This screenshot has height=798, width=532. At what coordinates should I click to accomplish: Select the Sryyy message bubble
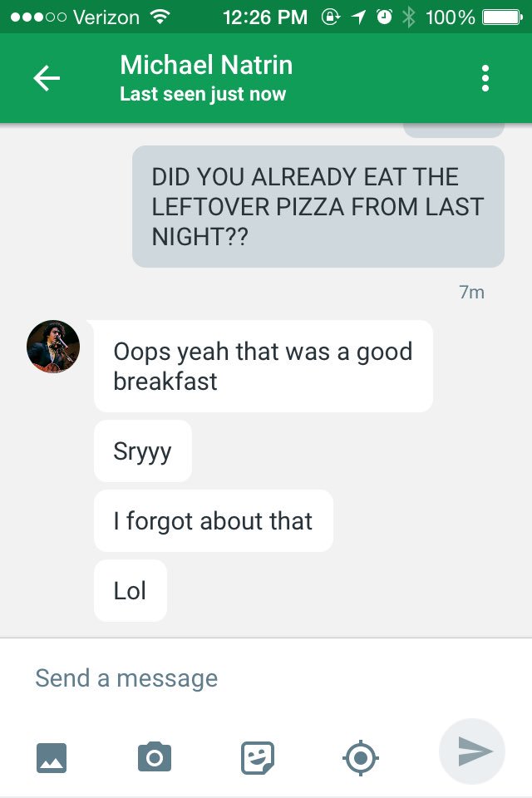[x=143, y=451]
